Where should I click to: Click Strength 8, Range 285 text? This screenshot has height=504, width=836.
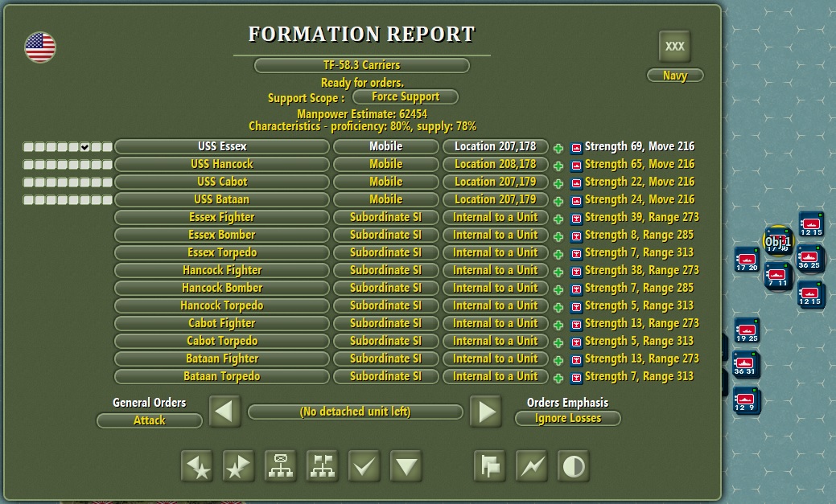click(x=639, y=235)
